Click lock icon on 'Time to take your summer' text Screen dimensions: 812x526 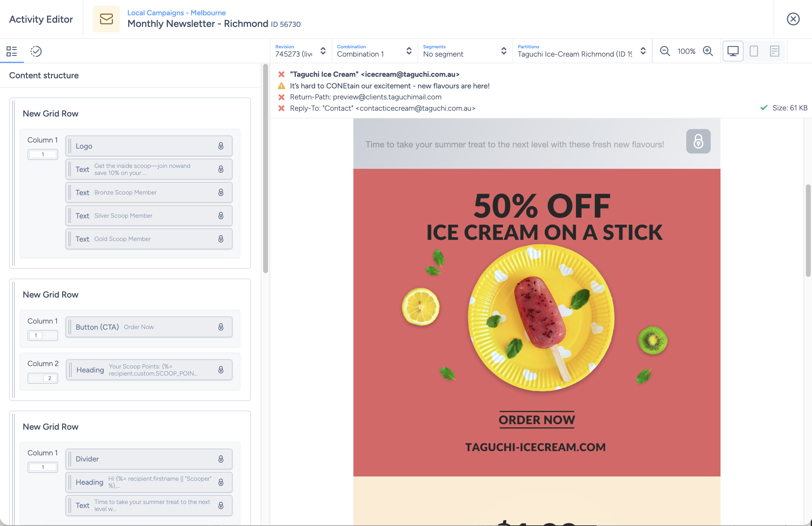pyautogui.click(x=221, y=505)
